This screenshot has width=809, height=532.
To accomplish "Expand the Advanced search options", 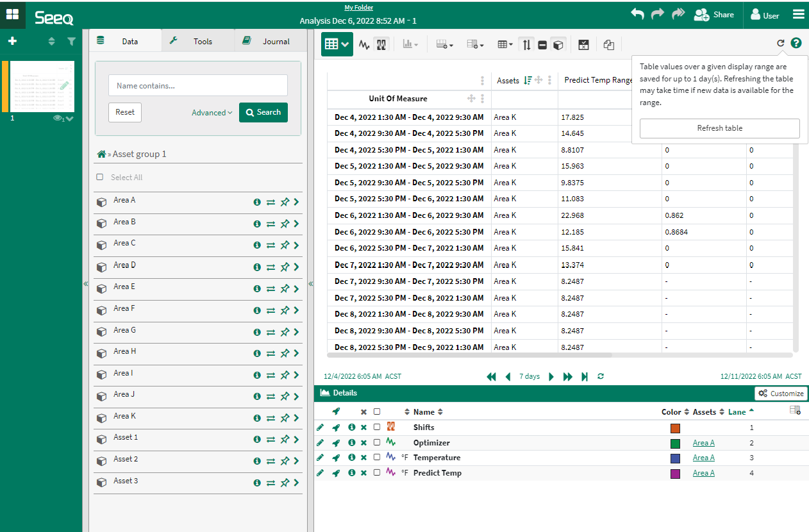I will [212, 113].
